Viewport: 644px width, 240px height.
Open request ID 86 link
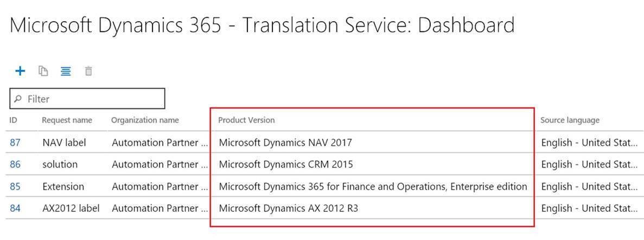15,164
